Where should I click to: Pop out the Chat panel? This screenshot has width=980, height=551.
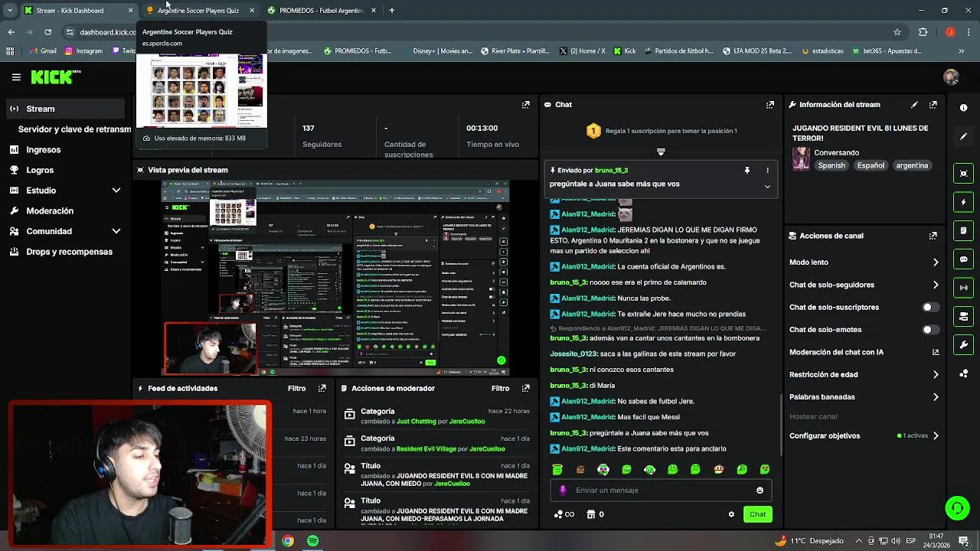click(769, 105)
